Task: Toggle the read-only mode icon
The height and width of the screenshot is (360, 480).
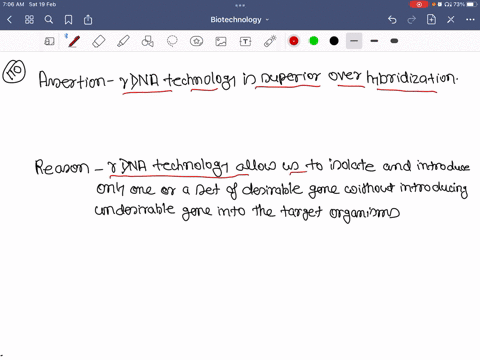Action: (x=49, y=41)
